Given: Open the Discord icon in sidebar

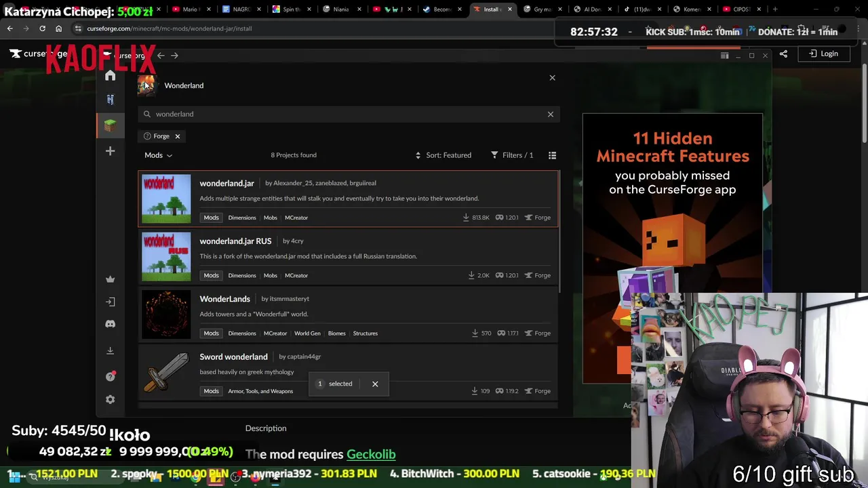Looking at the screenshot, I should (x=110, y=324).
